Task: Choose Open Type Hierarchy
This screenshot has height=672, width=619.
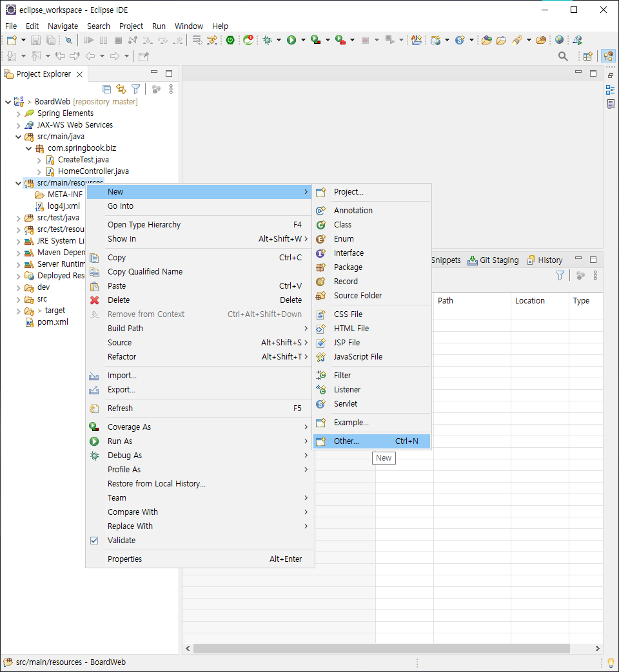Action: [200, 225]
